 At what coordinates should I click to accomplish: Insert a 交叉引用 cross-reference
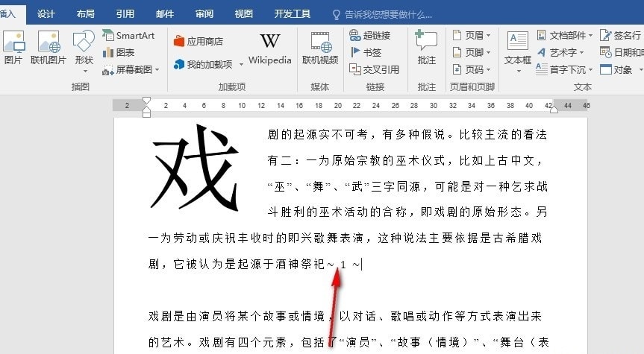pyautogui.click(x=374, y=70)
